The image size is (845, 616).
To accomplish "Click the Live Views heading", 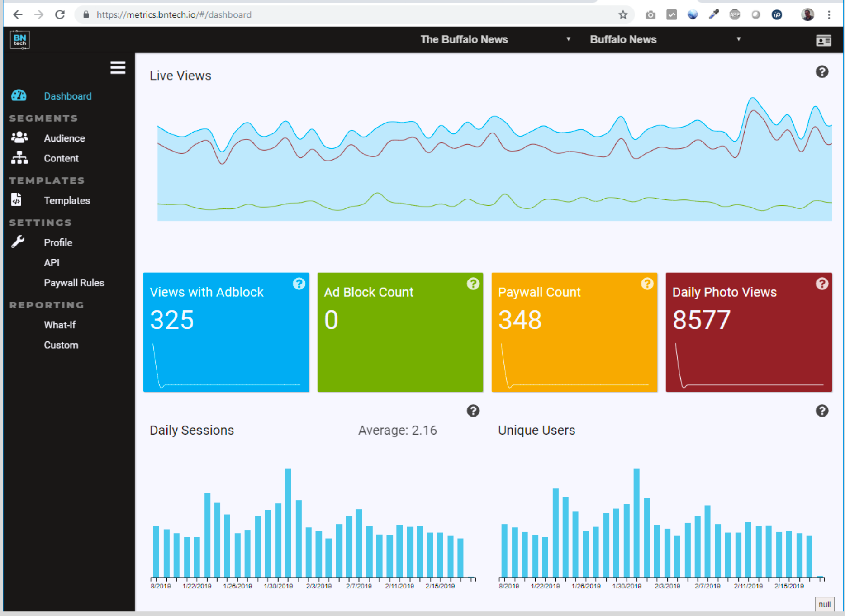I will pos(180,76).
